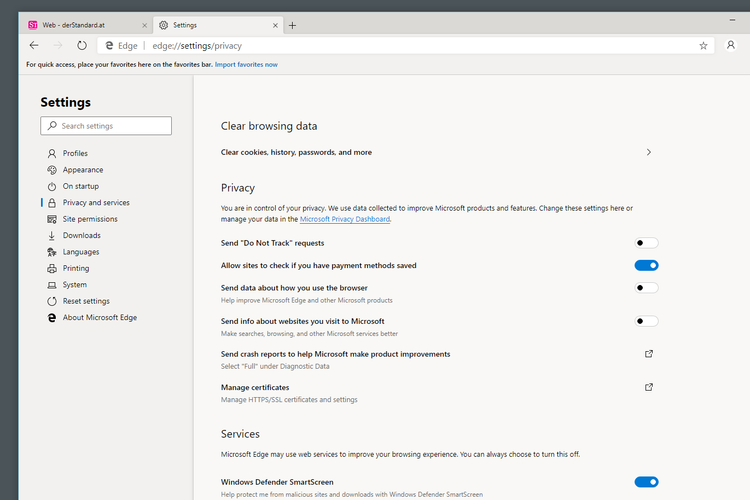Click the Reset settings circular arrow icon

(x=52, y=301)
